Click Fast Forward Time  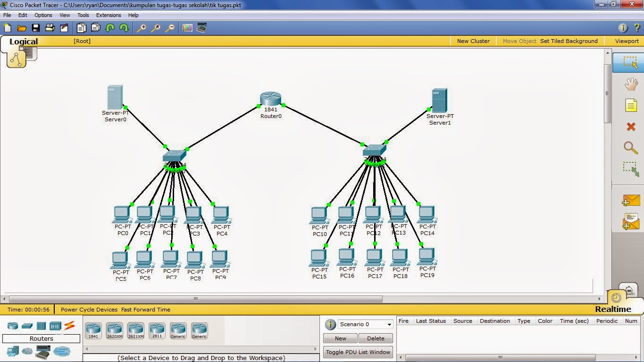(x=146, y=310)
